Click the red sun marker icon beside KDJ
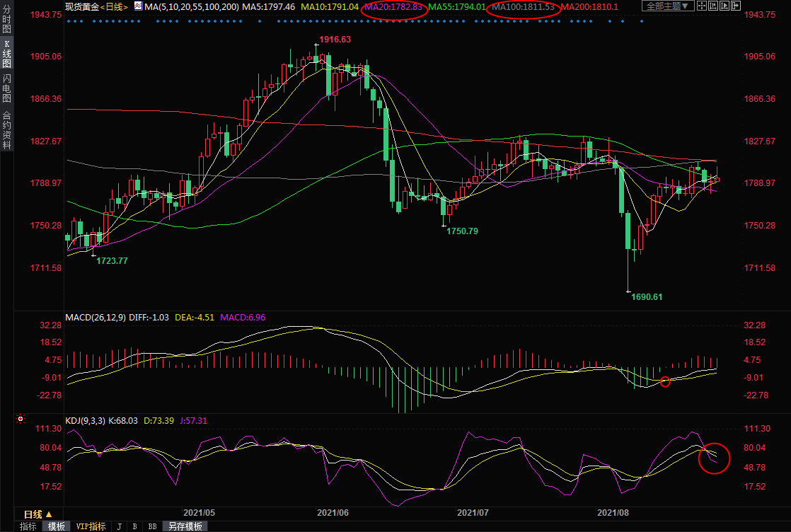 (20, 420)
